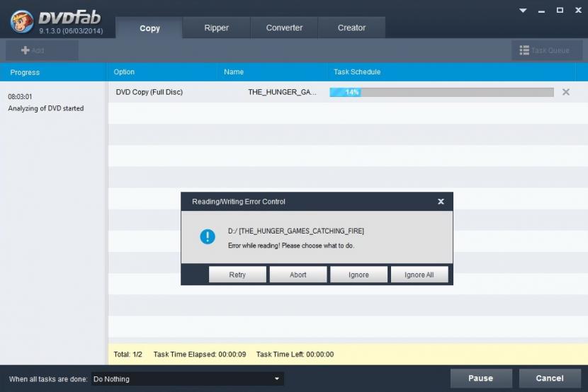Click the 14% task progress bar
Viewport: 588px width, 392px height.
click(441, 92)
